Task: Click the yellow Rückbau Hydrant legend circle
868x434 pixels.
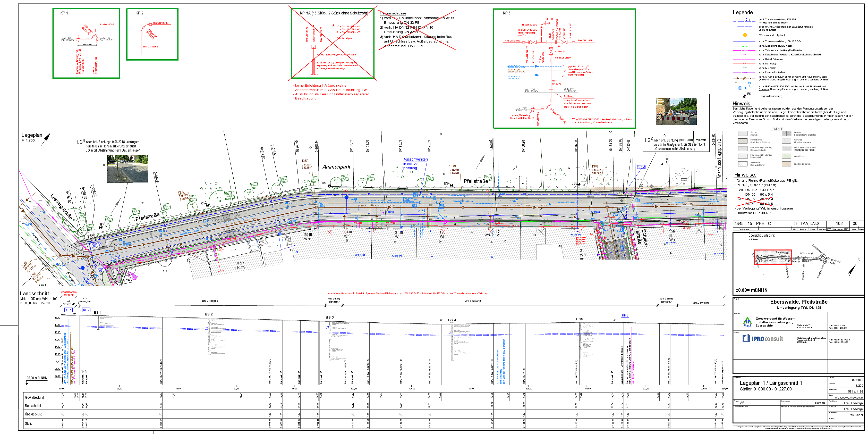Action: point(745,35)
